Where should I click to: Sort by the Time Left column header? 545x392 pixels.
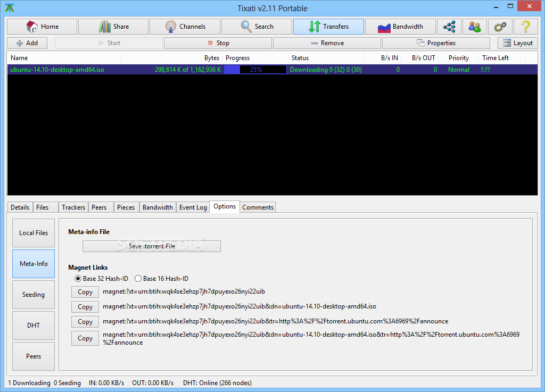click(502, 58)
